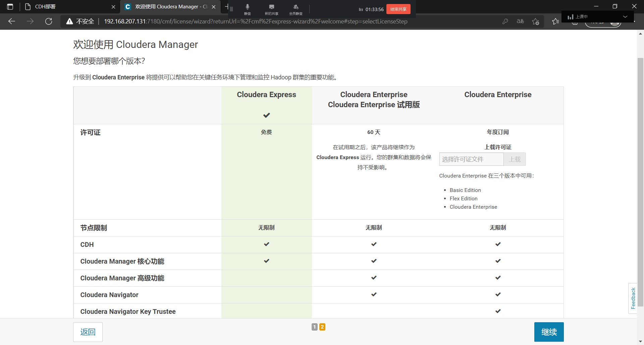Viewport: 644px width, 345px height.
Task: Click the '60 天' trial duration text
Action: (x=374, y=132)
